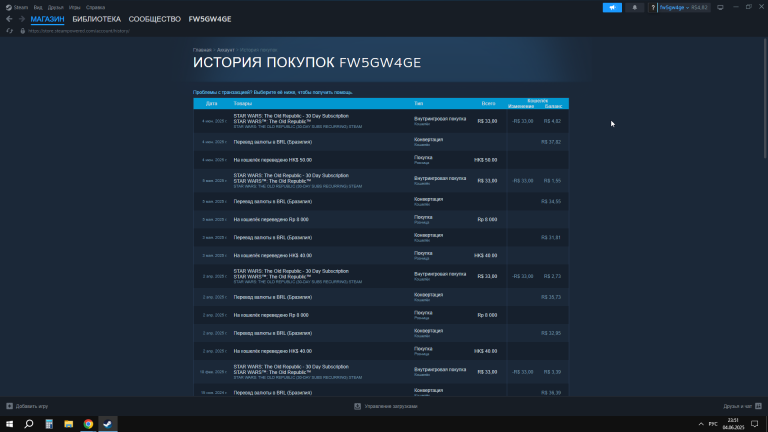This screenshot has height=432, width=768.
Task: Open the Вид menu
Action: tap(38, 7)
